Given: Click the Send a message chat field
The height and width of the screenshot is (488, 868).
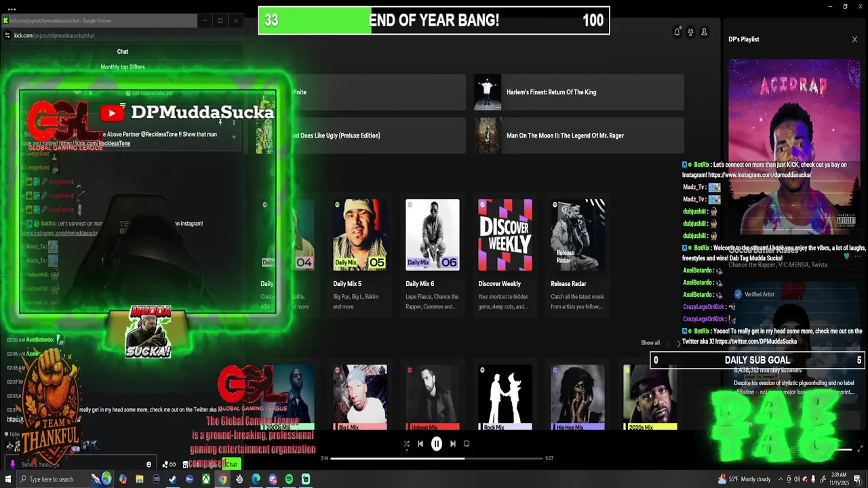Looking at the screenshot, I should click(80, 464).
